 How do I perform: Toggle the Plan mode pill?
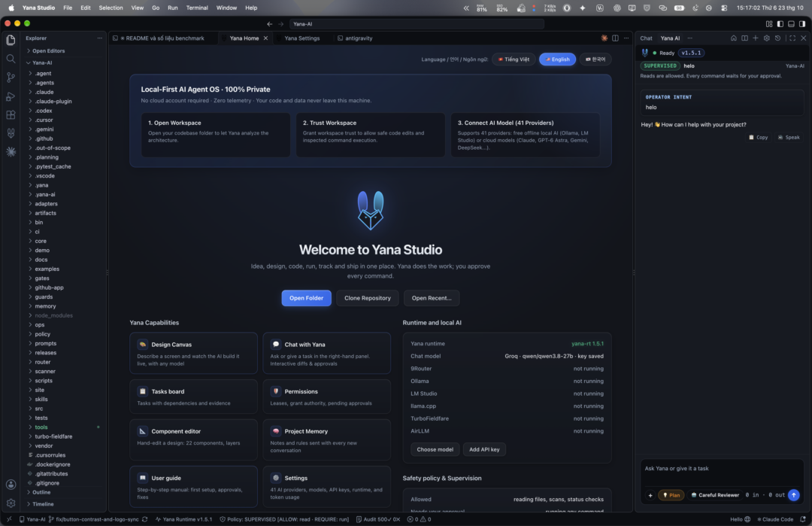pos(671,495)
